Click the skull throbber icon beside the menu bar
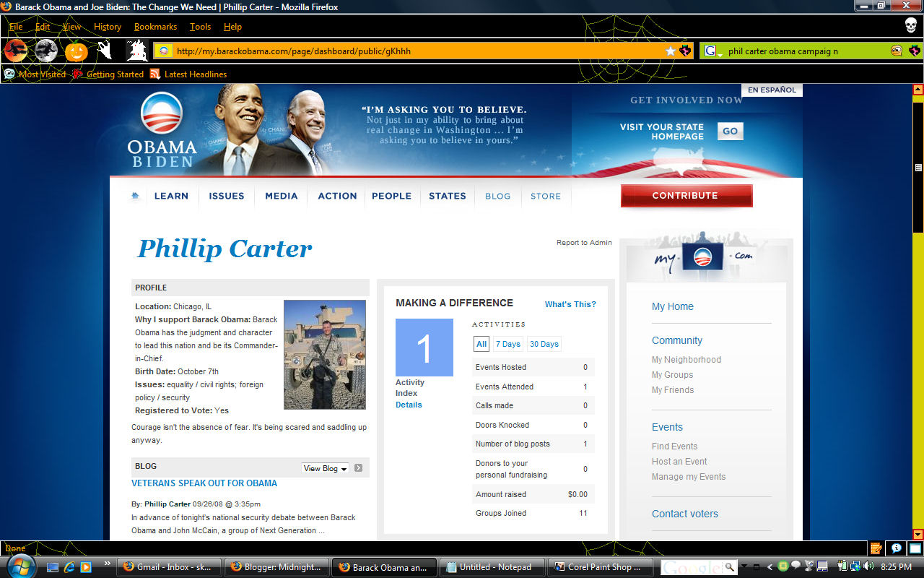The height and width of the screenshot is (578, 924). tap(911, 25)
